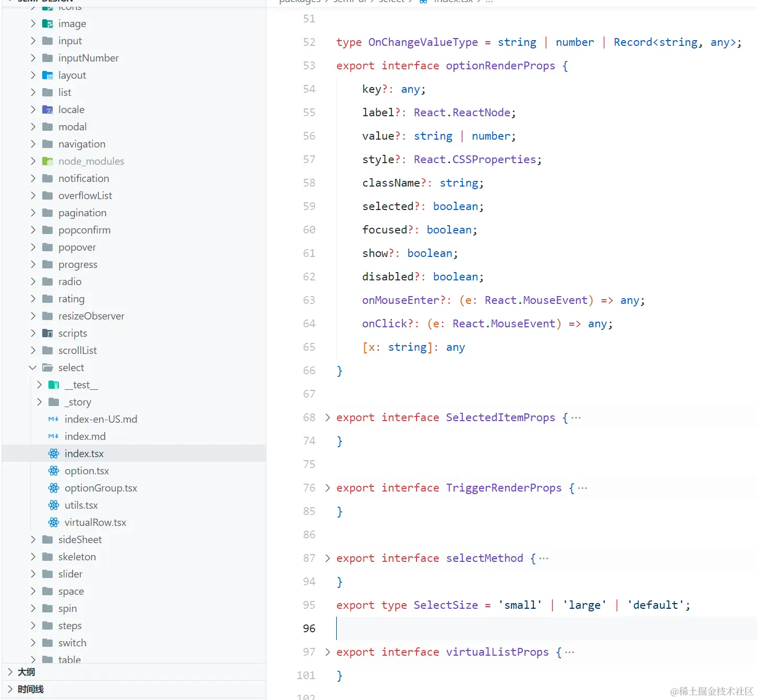Click the node_modules folder icon
The width and height of the screenshot is (757, 700).
47,161
